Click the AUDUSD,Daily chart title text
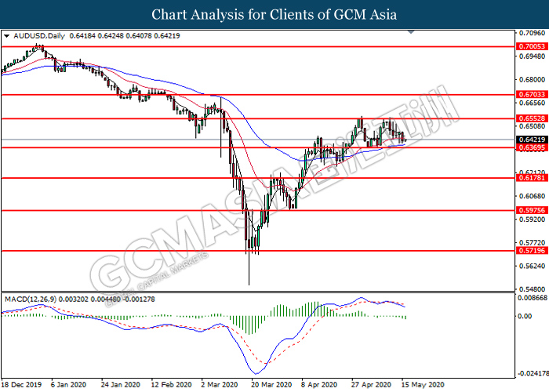Image resolution: width=549 pixels, height=392 pixels. click(39, 36)
